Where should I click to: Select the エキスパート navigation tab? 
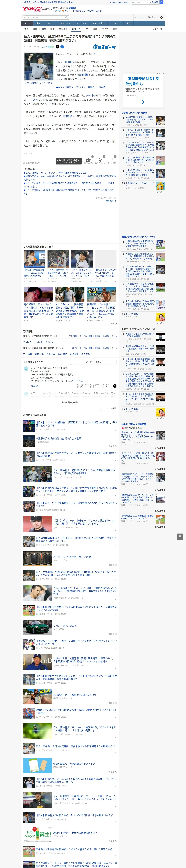click(x=64, y=24)
